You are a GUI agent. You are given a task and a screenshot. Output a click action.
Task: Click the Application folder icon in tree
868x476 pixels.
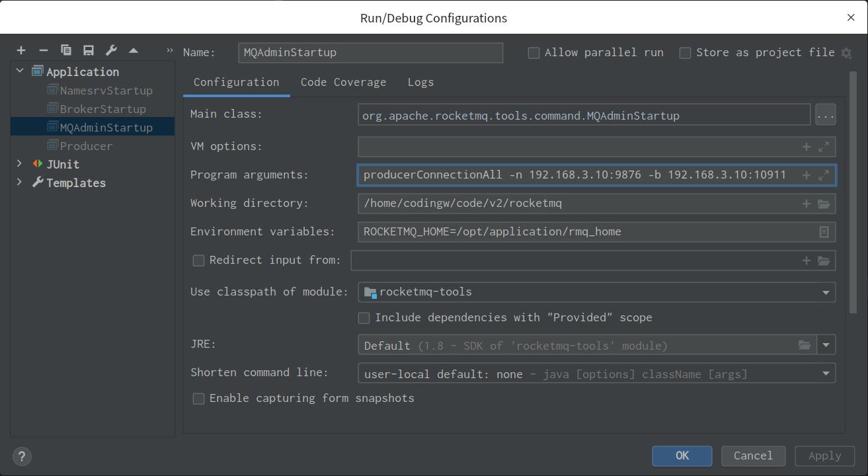[x=38, y=71]
